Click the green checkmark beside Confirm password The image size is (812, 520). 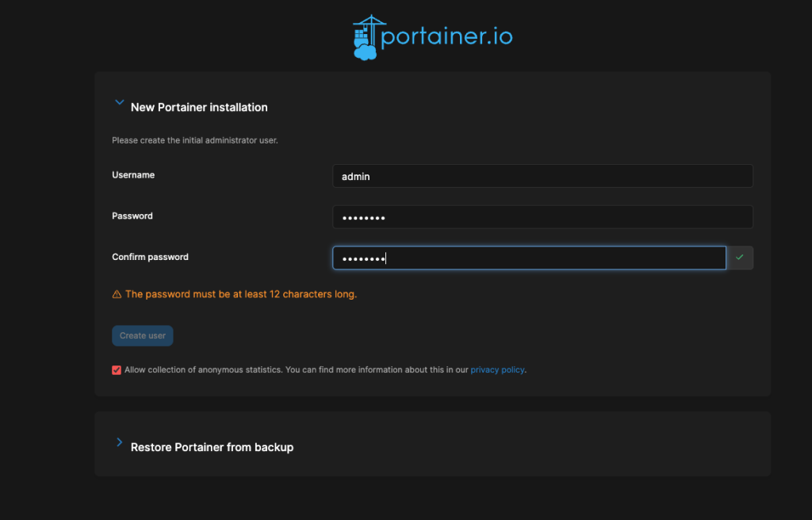(x=740, y=258)
